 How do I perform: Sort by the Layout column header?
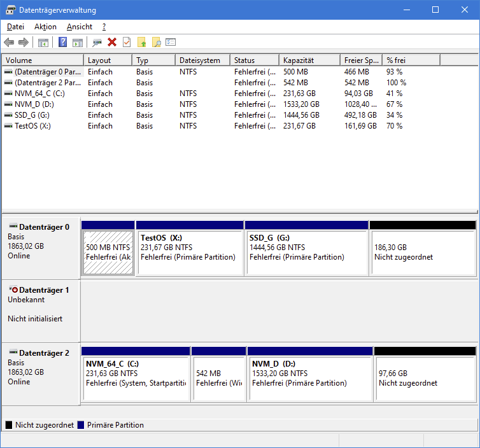click(x=108, y=60)
